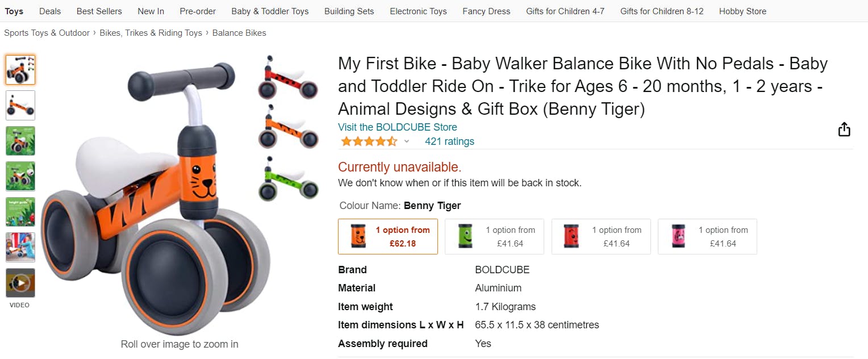Viewport: 868px width, 359px height.
Task: Go to Best Sellers in Toys
Action: tap(99, 11)
